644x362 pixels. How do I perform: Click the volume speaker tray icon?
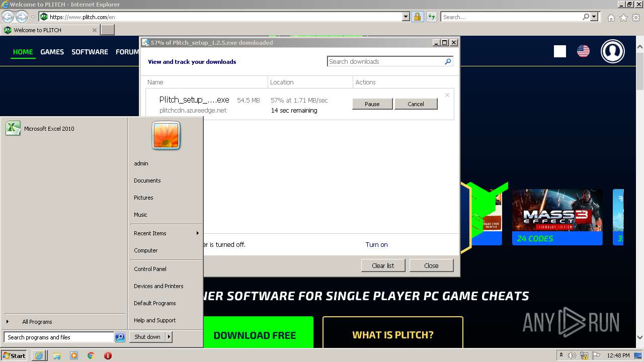click(572, 355)
